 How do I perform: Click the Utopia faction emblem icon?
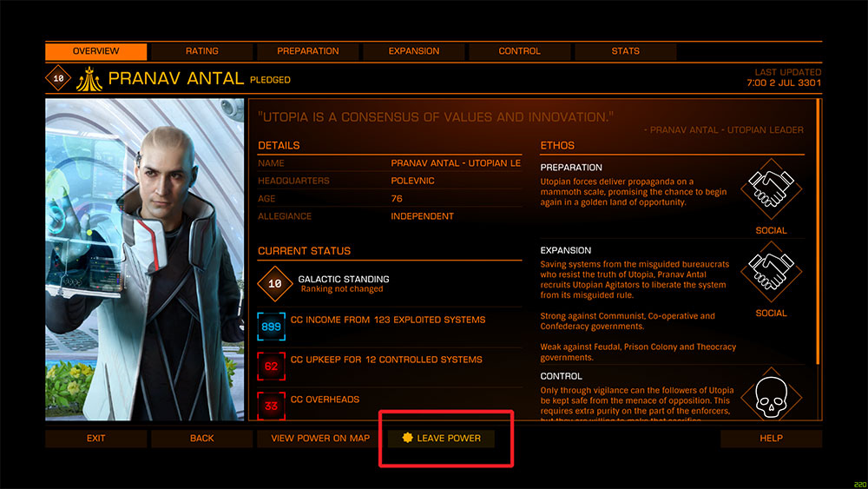tap(89, 79)
